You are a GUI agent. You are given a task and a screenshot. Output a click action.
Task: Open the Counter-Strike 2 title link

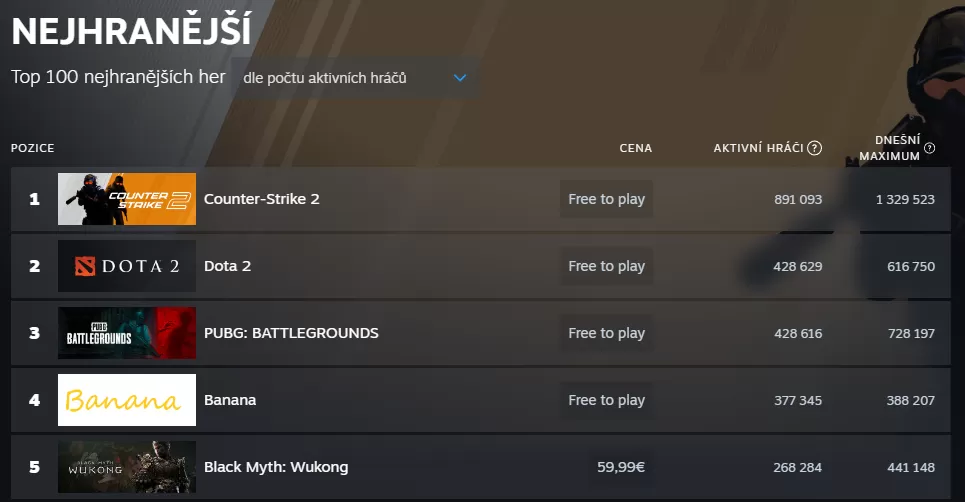[x=261, y=199]
